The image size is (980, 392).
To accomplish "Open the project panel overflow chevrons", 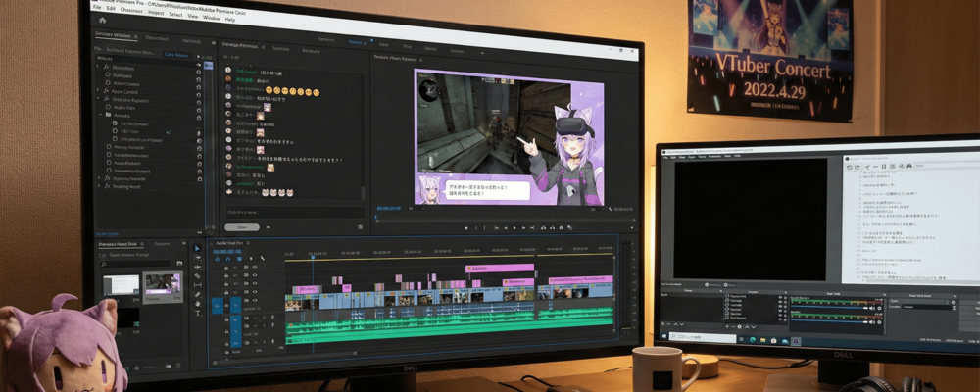I will (x=184, y=243).
